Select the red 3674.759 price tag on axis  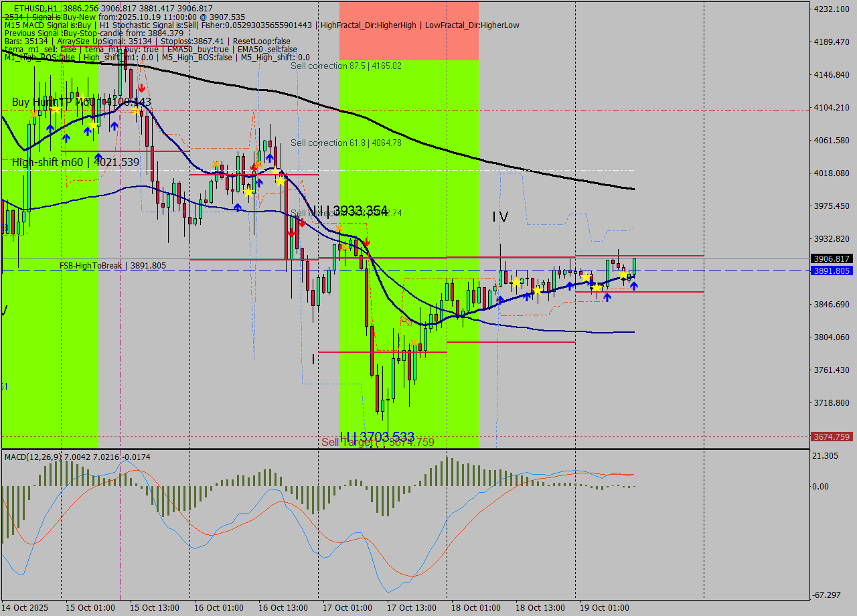[x=831, y=437]
